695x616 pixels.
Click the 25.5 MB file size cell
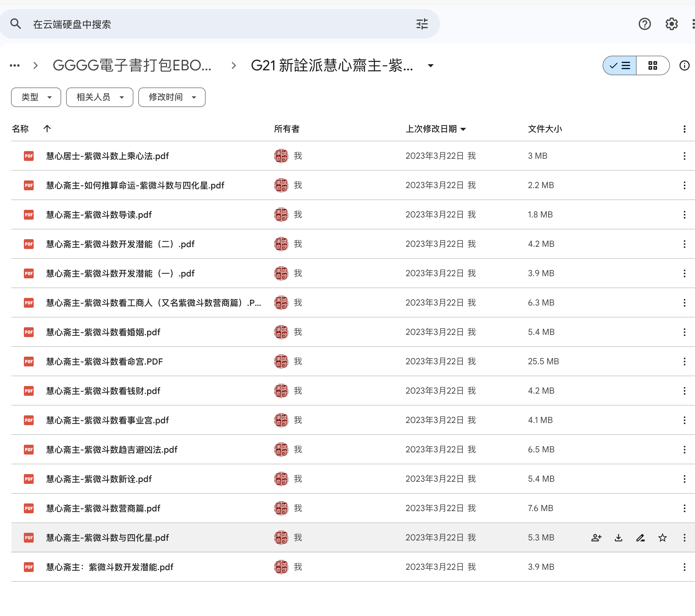pyautogui.click(x=543, y=362)
